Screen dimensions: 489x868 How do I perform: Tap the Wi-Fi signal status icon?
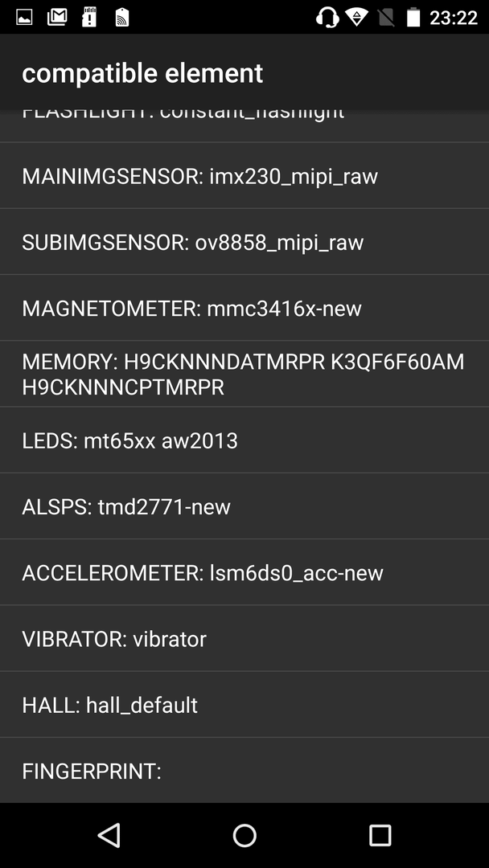[356, 17]
